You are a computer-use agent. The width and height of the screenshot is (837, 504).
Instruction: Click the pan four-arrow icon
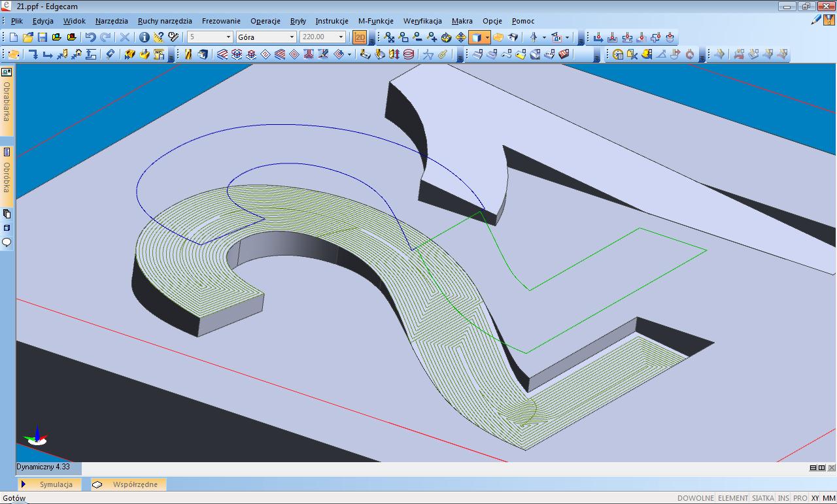[461, 37]
